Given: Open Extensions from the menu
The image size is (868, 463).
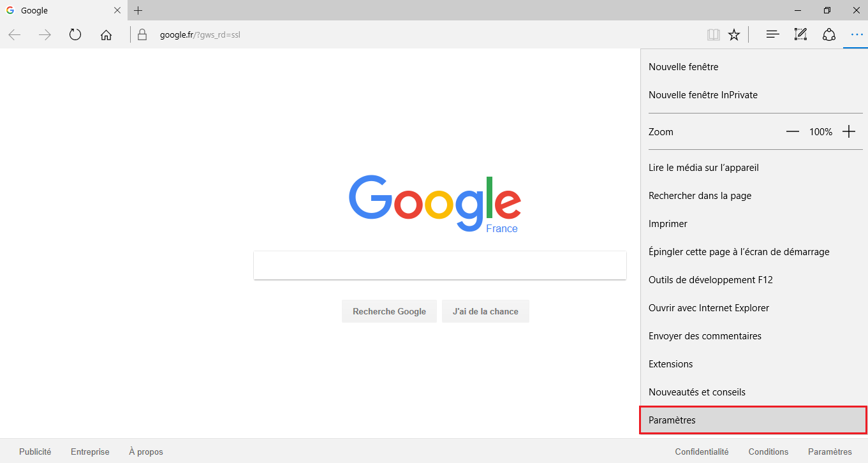Looking at the screenshot, I should [754, 364].
